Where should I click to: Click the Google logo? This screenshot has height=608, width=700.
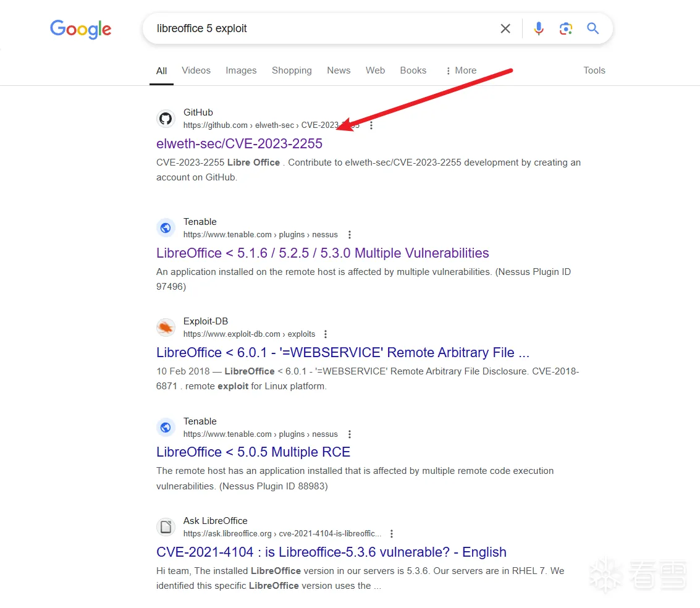(x=81, y=29)
